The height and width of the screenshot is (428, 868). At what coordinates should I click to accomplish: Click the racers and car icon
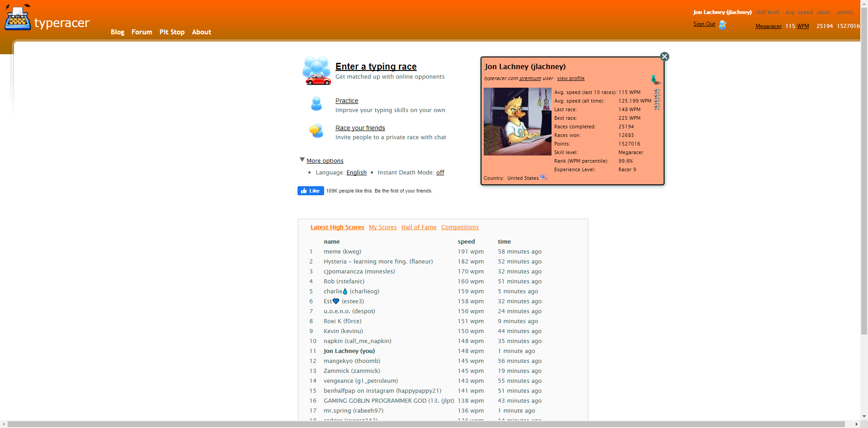pos(316,71)
